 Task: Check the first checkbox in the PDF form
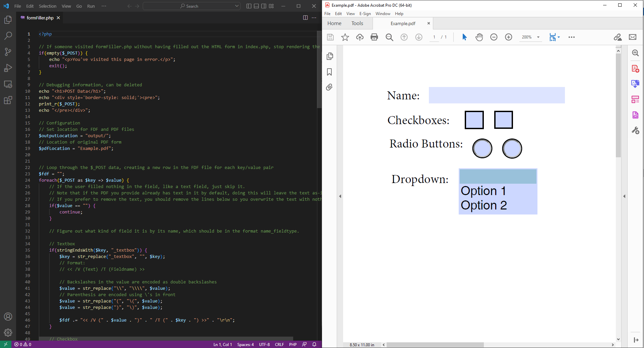(x=474, y=119)
